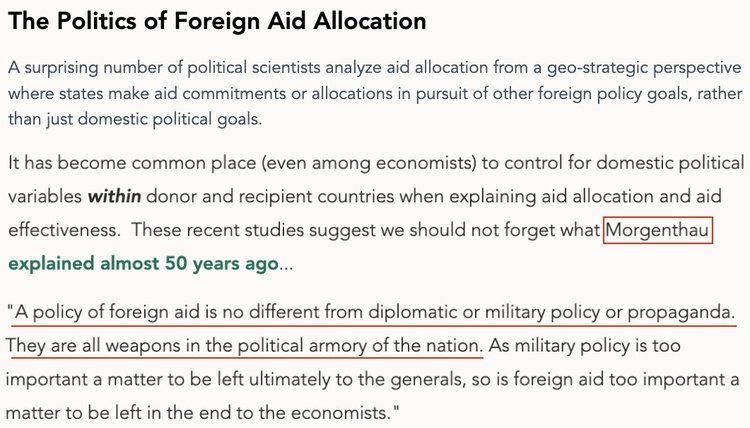
Task: Click the underlined "They are all weapons" sentence
Action: pyautogui.click(x=245, y=346)
